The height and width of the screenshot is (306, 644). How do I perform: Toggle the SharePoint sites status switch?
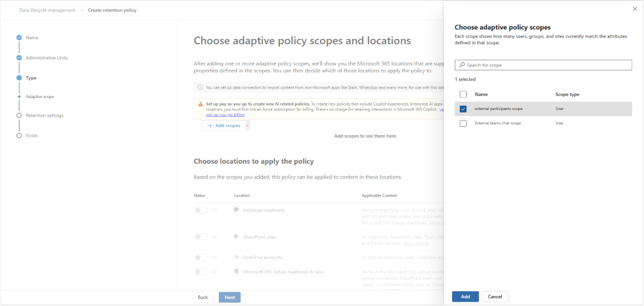pyautogui.click(x=201, y=237)
